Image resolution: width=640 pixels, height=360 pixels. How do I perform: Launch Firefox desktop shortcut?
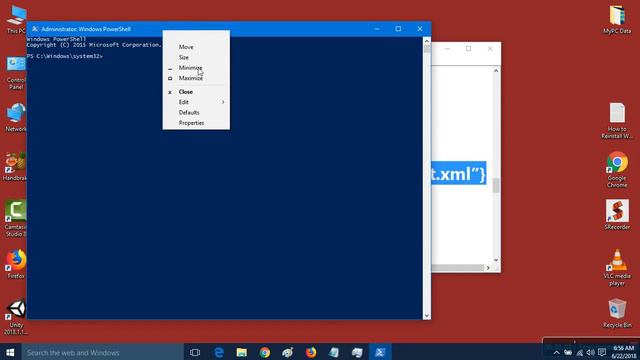coord(16,264)
